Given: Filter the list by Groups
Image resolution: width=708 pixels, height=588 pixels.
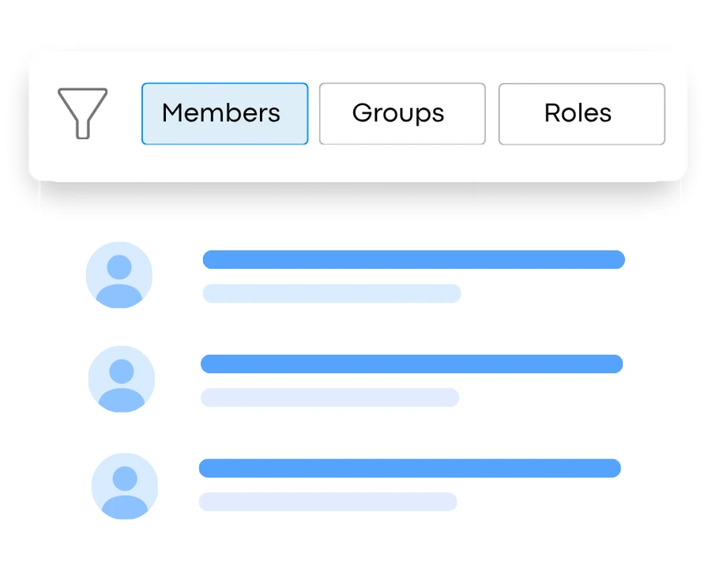Looking at the screenshot, I should (x=402, y=114).
